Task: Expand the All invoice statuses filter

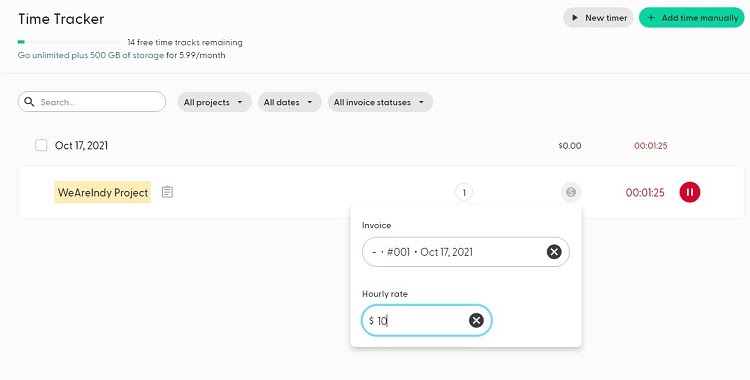Action: tap(380, 102)
